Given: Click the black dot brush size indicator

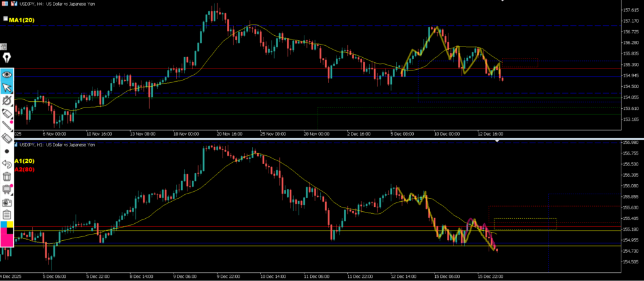Looking at the screenshot, I should 7,152.
